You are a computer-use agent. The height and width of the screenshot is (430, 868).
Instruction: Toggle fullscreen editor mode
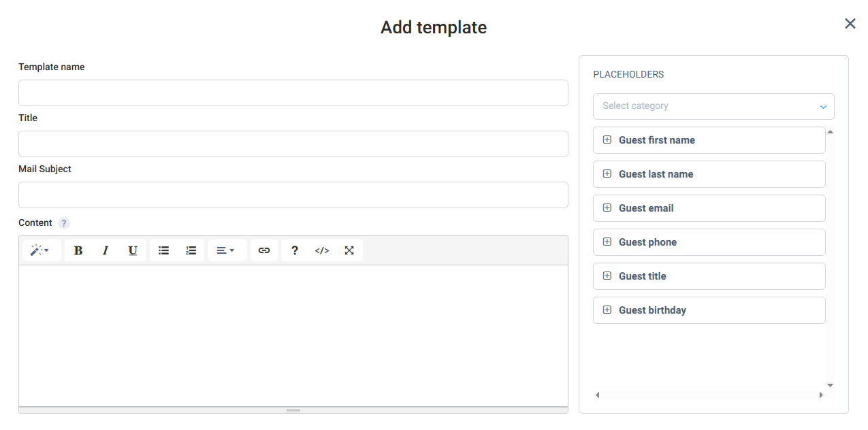click(x=349, y=250)
